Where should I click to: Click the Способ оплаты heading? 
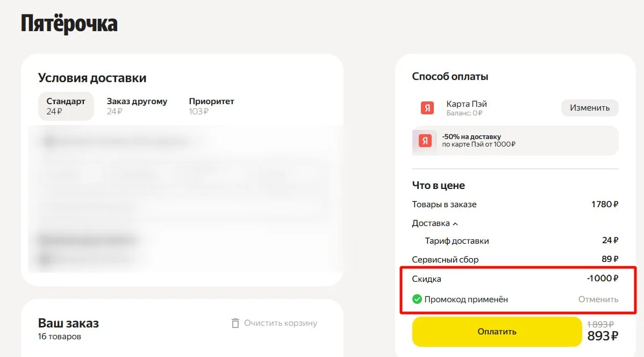tap(450, 76)
